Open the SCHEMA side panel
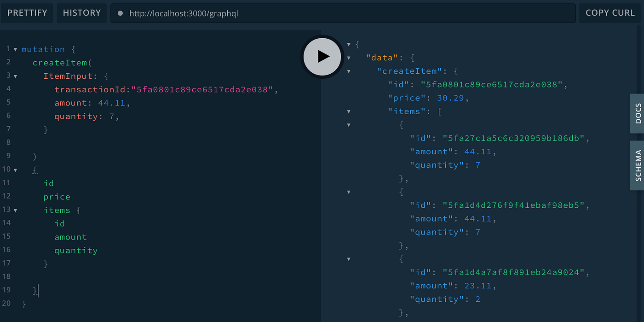This screenshot has width=644, height=322. coord(637,165)
